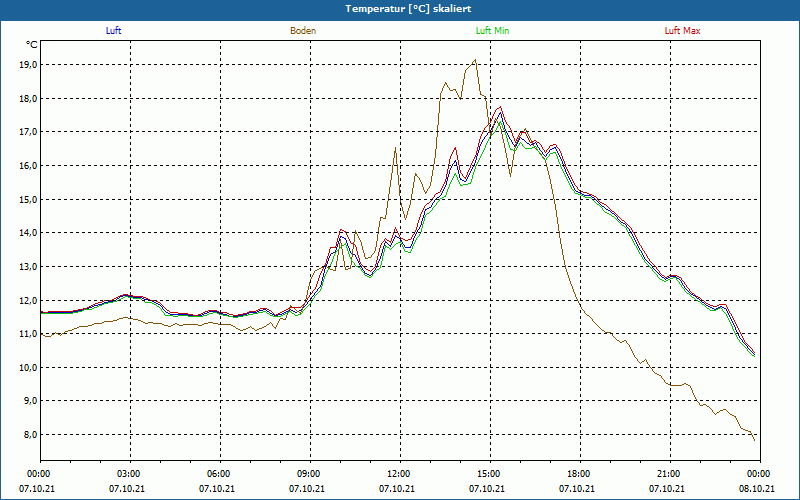Click the 15,0 y-axis value
800x500 pixels.
[28, 199]
